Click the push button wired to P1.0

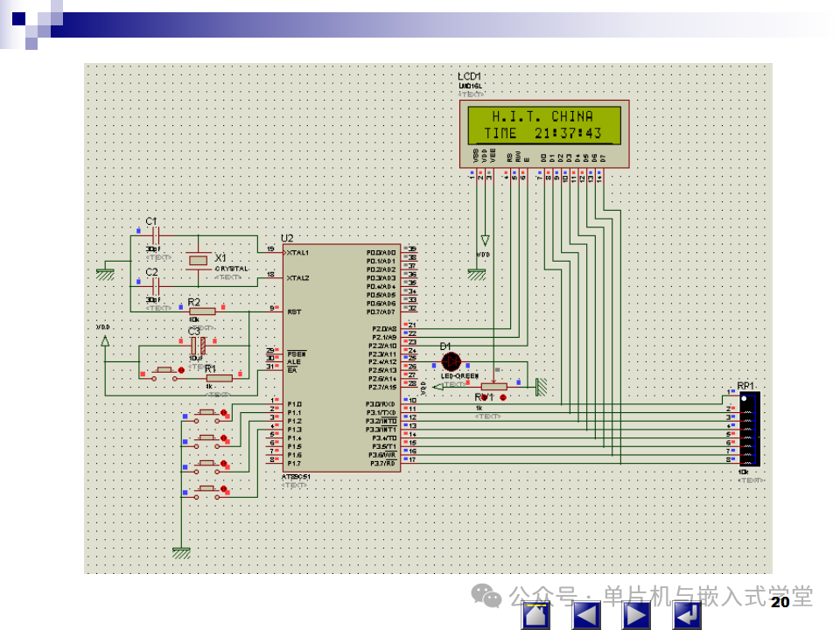pyautogui.click(x=206, y=415)
